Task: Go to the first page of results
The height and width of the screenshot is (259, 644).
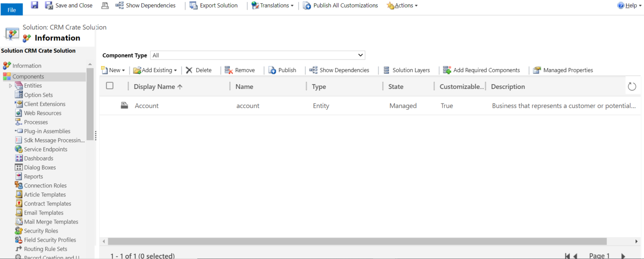Action: 567,256
